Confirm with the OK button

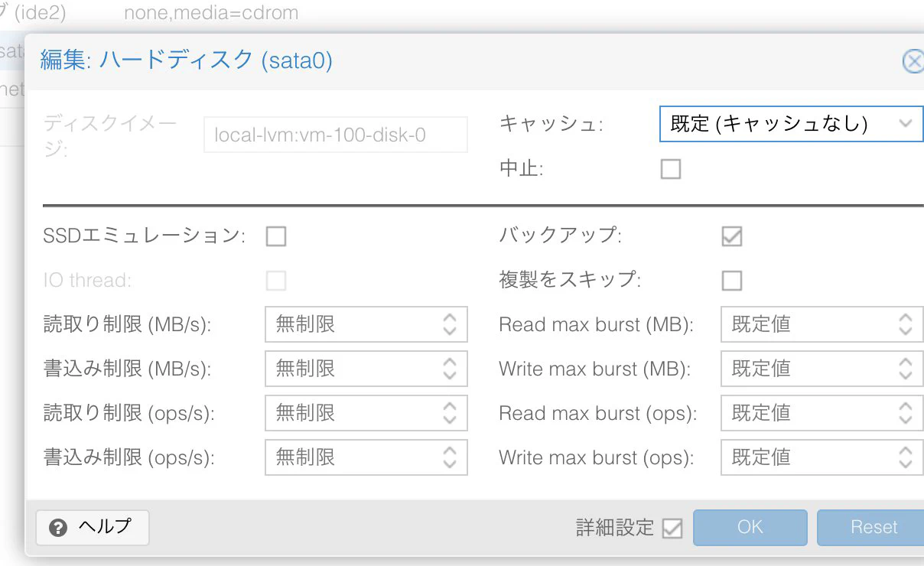tap(750, 528)
